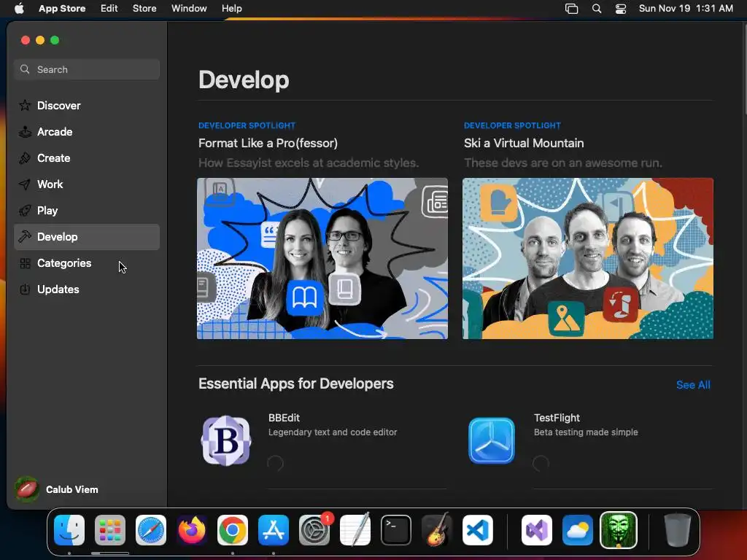Viewport: 747px width, 560px height.
Task: Launch Google Chrome from the Dock
Action: [233, 530]
